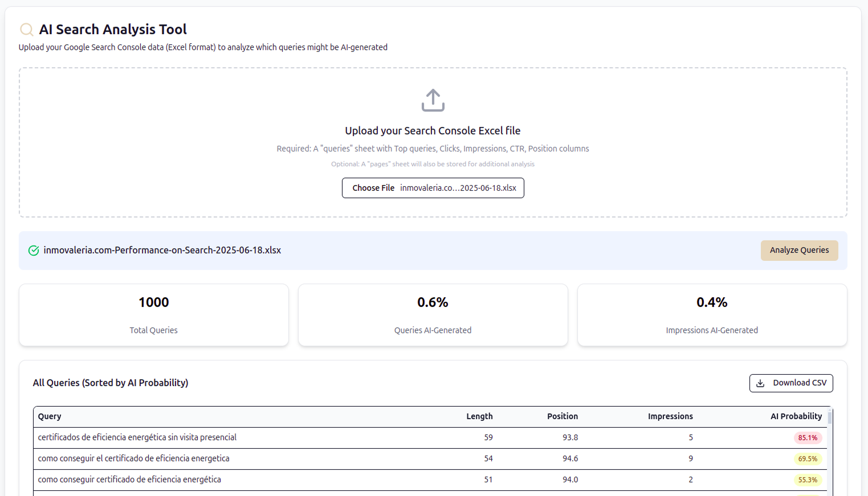The height and width of the screenshot is (496, 868).
Task: Click 'All Queries (Sorted by AI Probability)' heading
Action: (111, 383)
